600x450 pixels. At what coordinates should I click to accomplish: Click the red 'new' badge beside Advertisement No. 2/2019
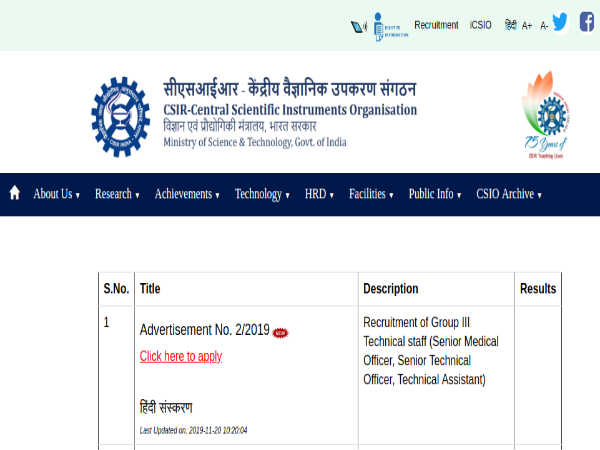tap(280, 333)
